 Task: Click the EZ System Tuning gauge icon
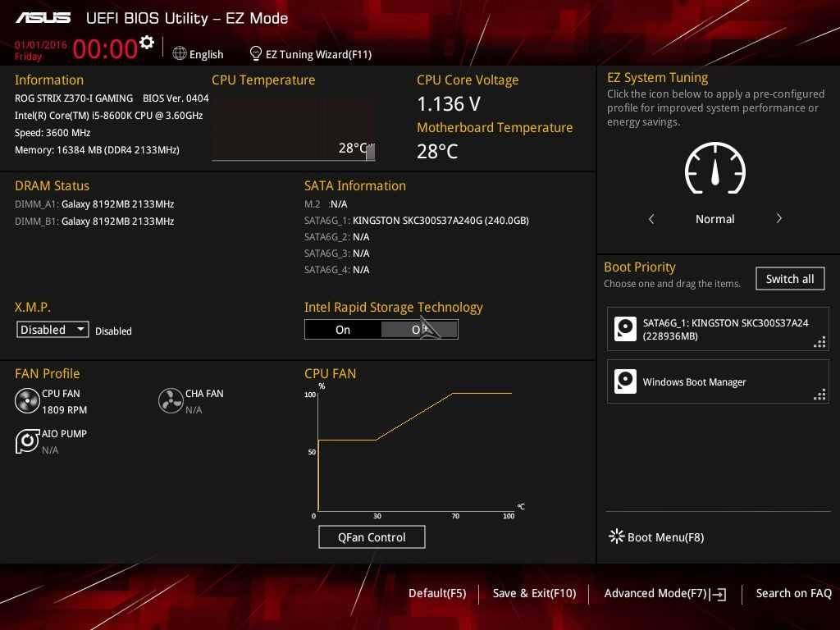(714, 169)
